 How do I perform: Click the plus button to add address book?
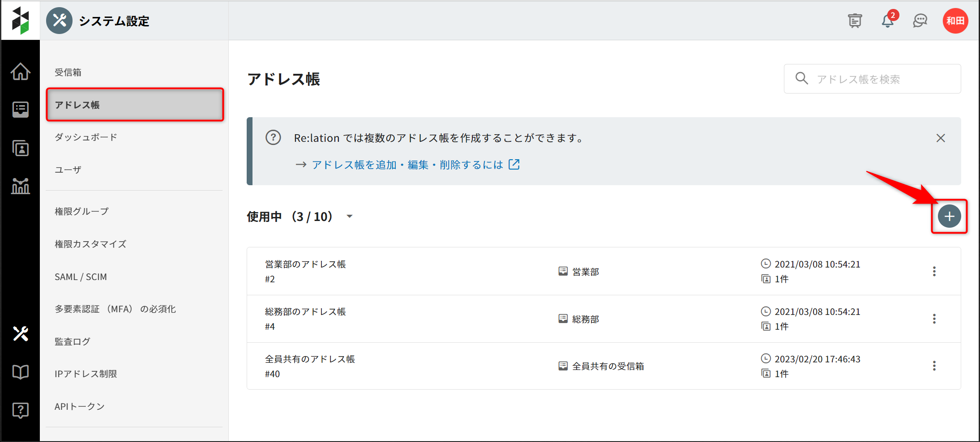(x=949, y=217)
